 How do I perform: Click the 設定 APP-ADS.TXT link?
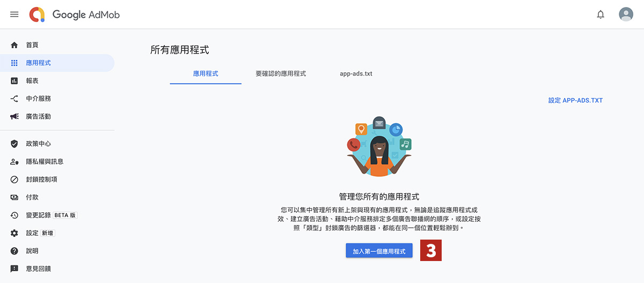pos(575,100)
